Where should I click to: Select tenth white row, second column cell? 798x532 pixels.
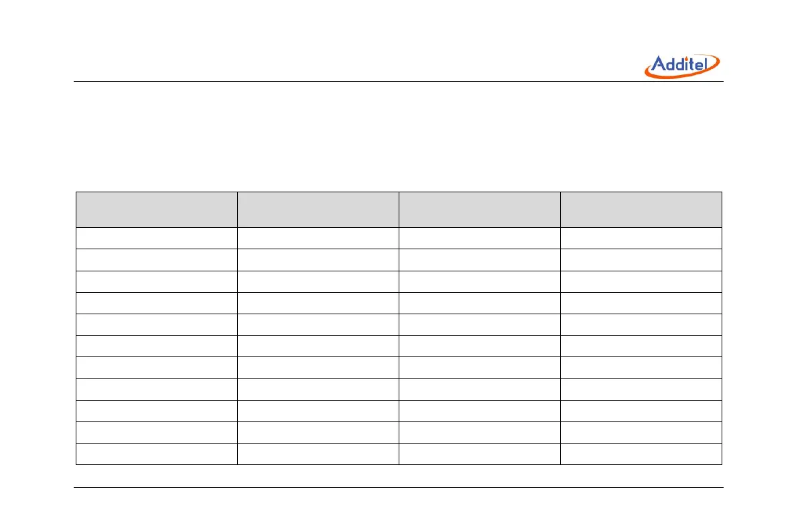(x=318, y=432)
